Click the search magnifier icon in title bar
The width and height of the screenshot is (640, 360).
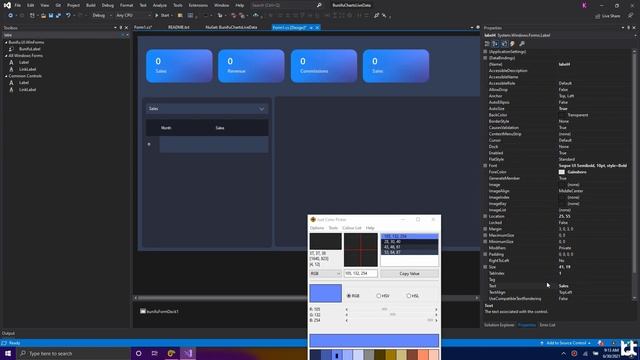(x=319, y=5)
